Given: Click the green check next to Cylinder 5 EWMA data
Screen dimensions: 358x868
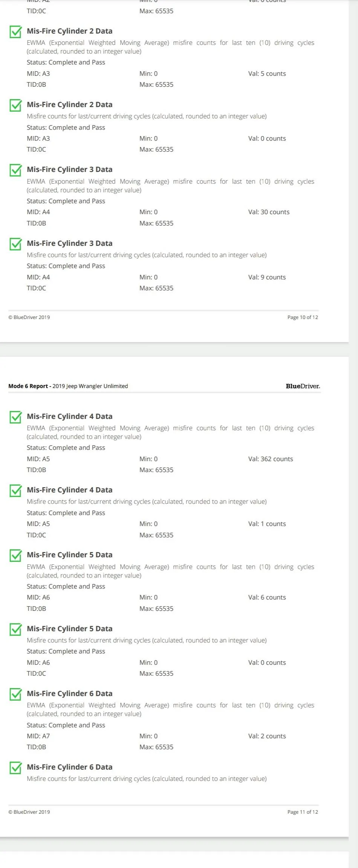Looking at the screenshot, I should point(15,555).
